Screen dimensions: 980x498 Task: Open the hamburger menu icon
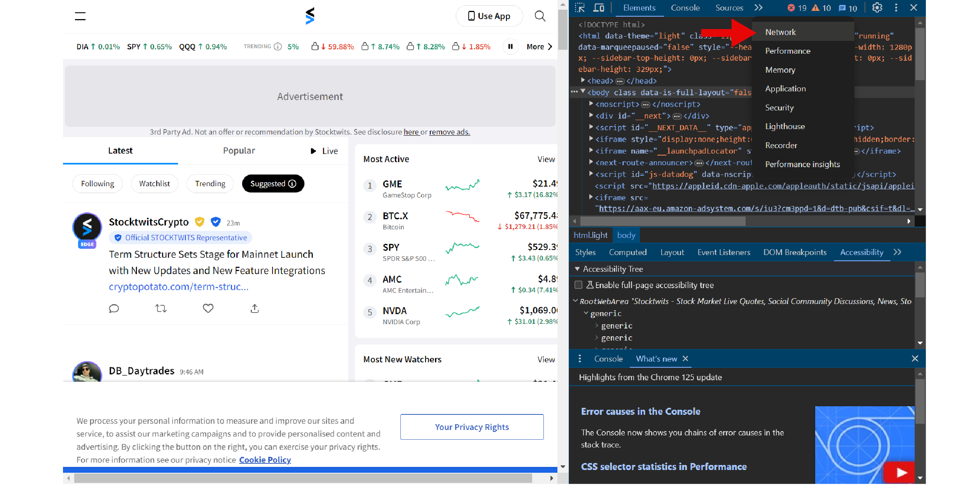pos(80,16)
